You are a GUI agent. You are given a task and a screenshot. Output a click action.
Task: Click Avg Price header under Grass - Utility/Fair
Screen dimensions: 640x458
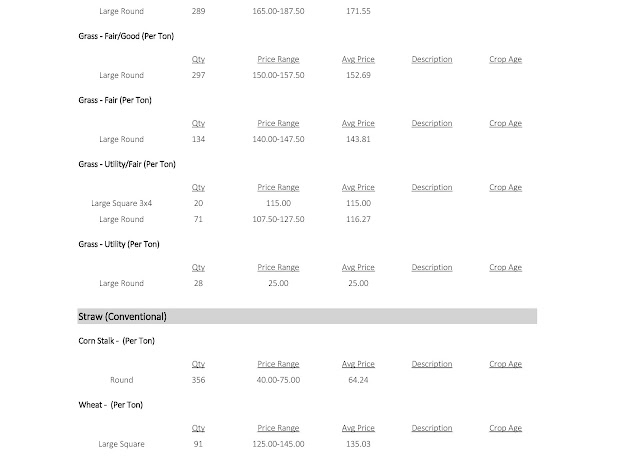point(358,188)
